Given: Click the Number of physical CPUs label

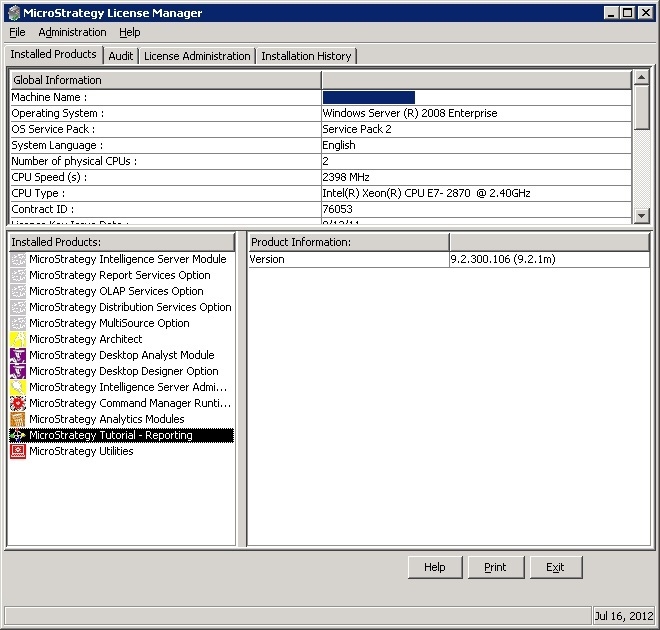Looking at the screenshot, I should coord(74,161).
